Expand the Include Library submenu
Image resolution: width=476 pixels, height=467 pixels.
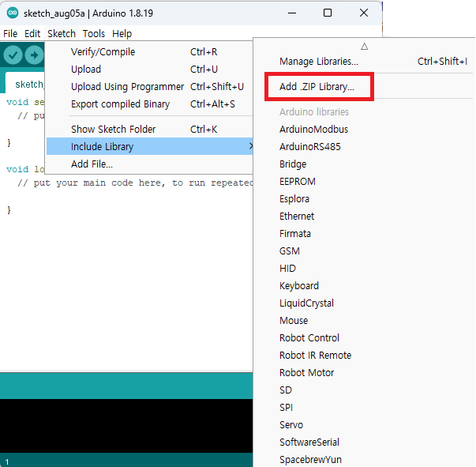(x=149, y=146)
